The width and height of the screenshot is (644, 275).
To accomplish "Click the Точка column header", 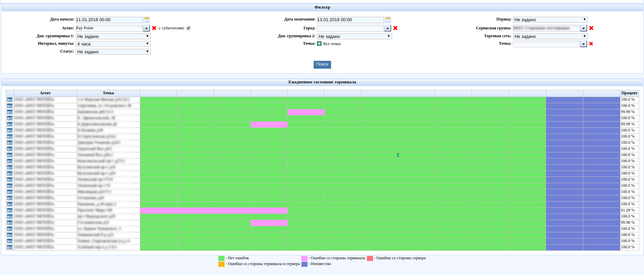I will tap(108, 93).
